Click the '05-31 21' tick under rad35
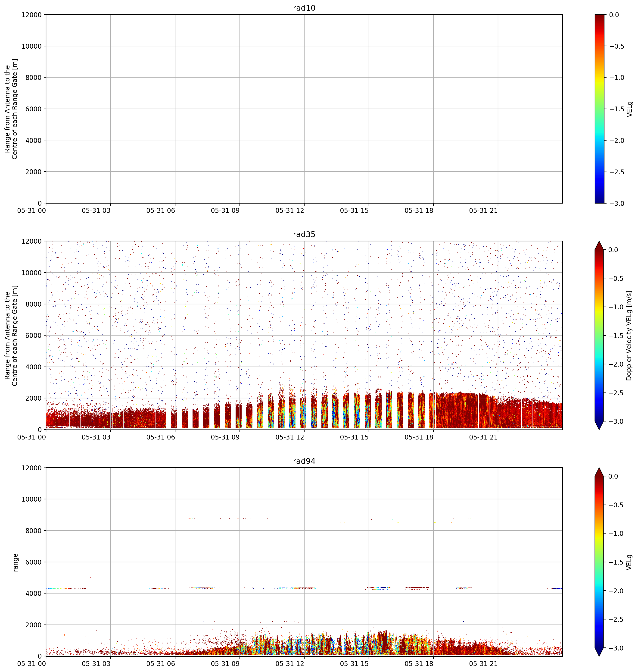The height and width of the screenshot is (672, 638). tap(483, 437)
